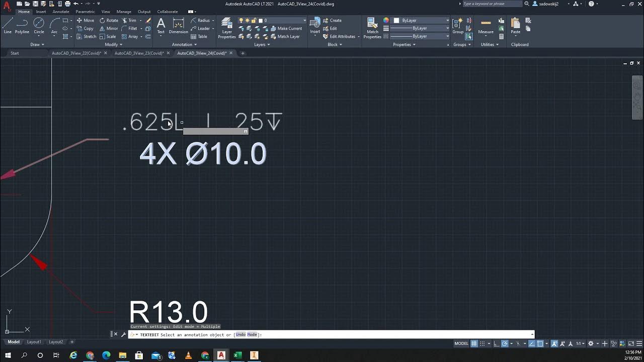This screenshot has width=644, height=362.
Task: Click the keyword search field
Action: coord(492,4)
